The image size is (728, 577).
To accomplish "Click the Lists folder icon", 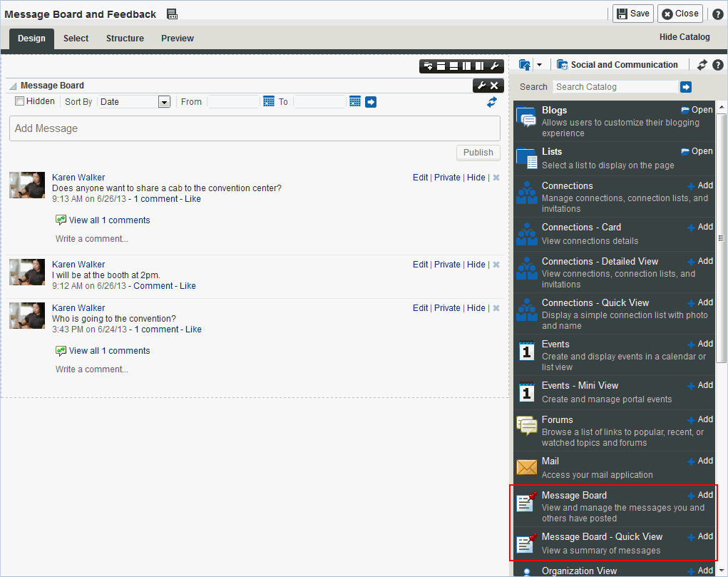I will pyautogui.click(x=526, y=158).
